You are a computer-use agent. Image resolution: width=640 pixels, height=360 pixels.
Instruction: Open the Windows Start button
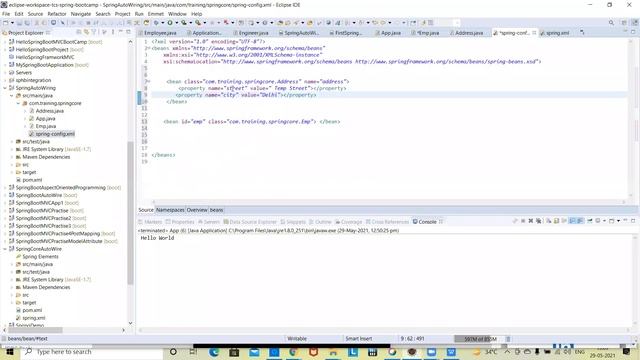pos(9,351)
